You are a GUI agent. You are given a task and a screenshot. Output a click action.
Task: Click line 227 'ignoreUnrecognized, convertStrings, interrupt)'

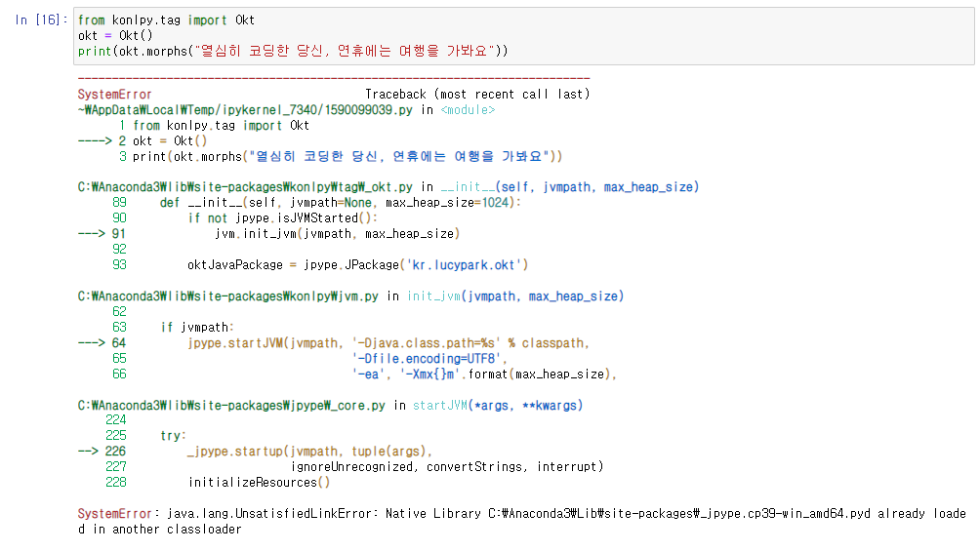coord(447,467)
